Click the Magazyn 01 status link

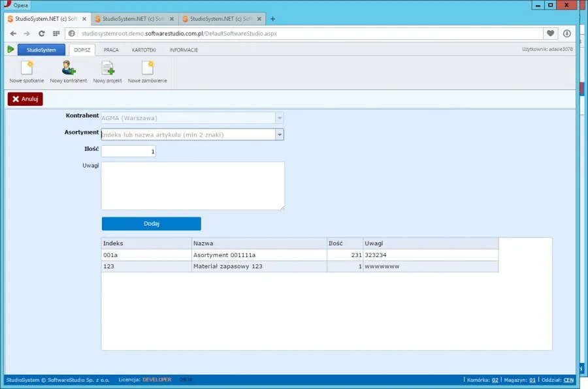(532, 380)
